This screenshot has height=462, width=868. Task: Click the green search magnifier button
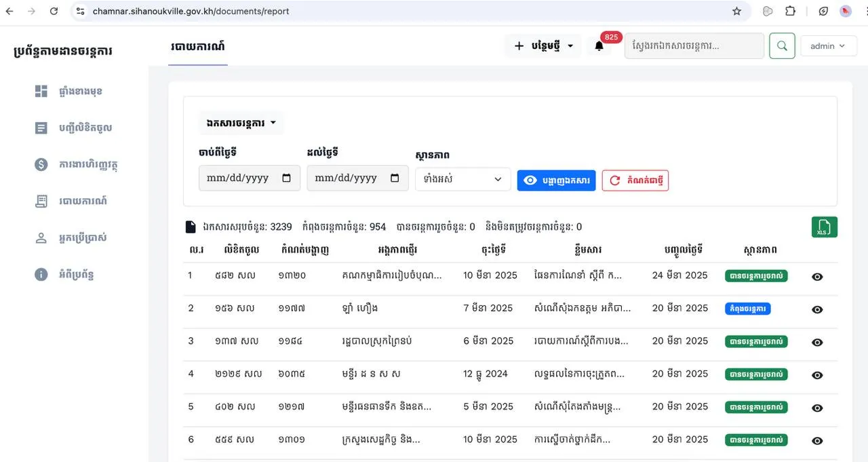pyautogui.click(x=782, y=46)
